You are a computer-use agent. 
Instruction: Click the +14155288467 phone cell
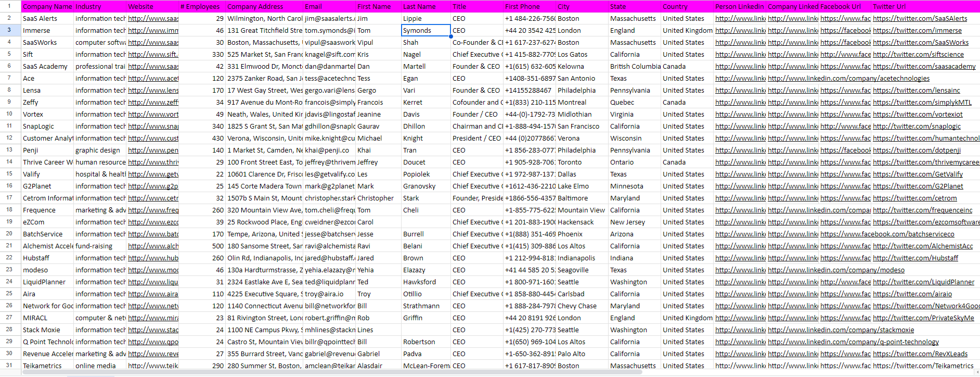pos(530,90)
